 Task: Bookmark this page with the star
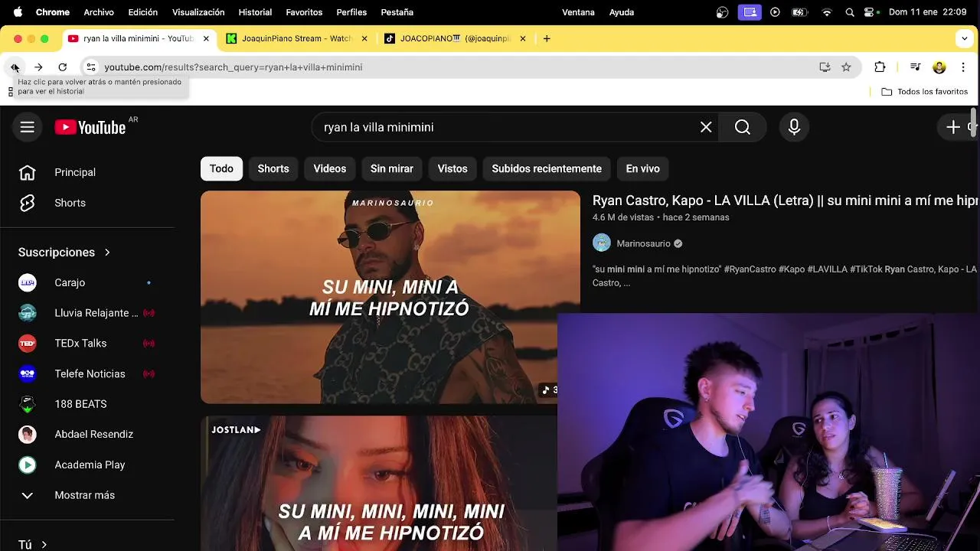[846, 67]
